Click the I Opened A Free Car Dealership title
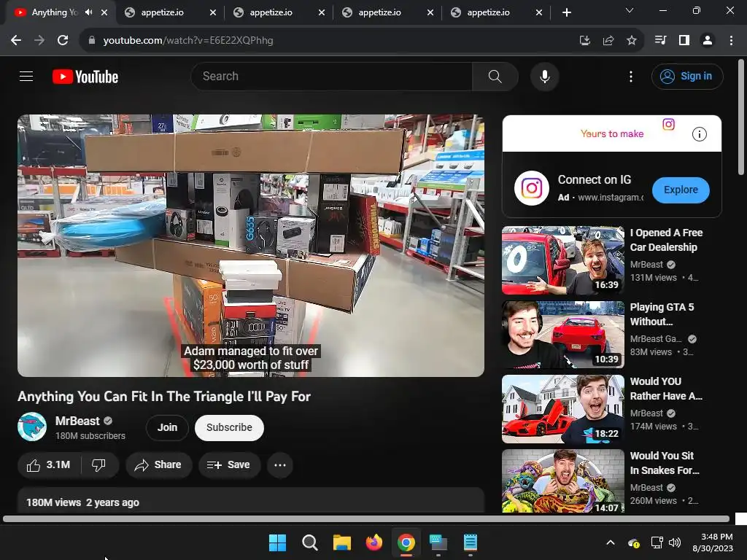 [666, 240]
